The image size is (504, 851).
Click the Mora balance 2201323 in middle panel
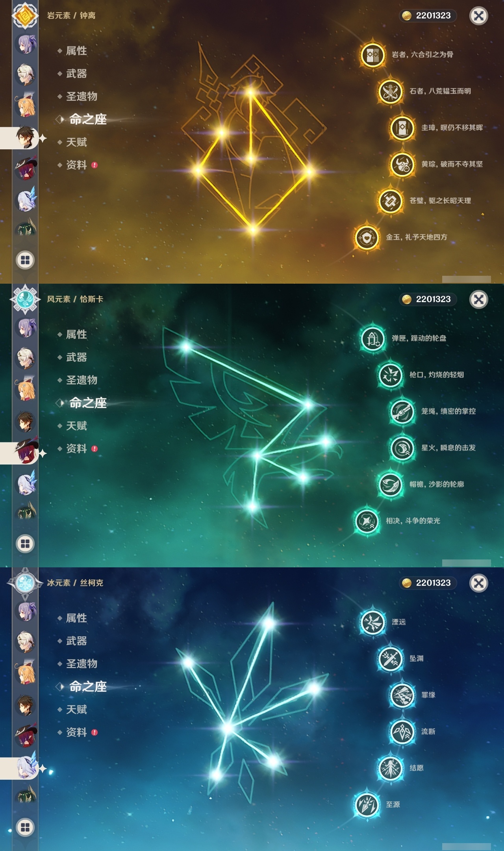click(x=428, y=299)
